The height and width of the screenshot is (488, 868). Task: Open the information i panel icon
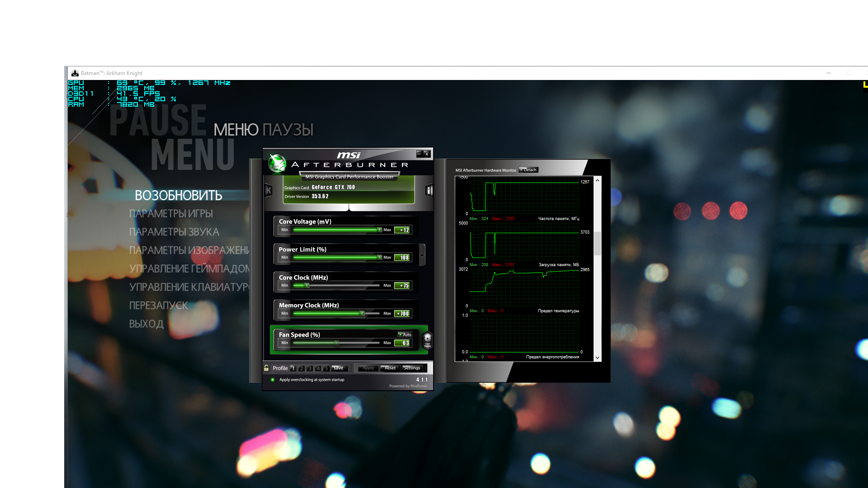[x=429, y=191]
